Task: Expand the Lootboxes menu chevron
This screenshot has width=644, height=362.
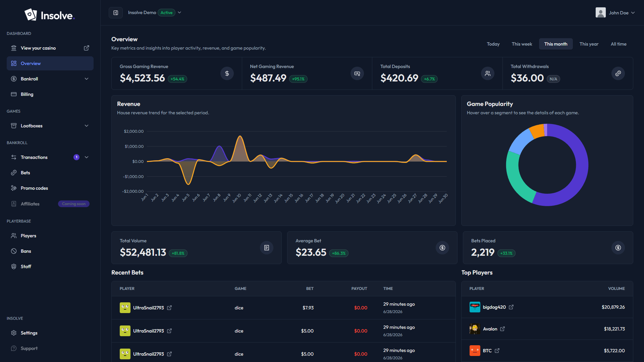Action: point(87,126)
